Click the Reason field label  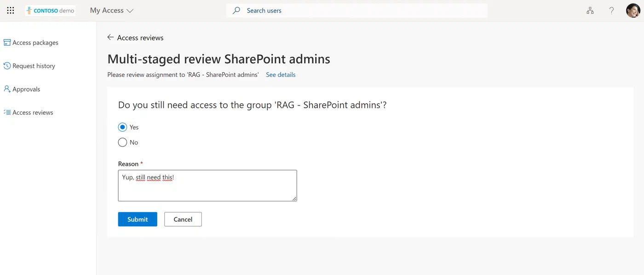(128, 164)
